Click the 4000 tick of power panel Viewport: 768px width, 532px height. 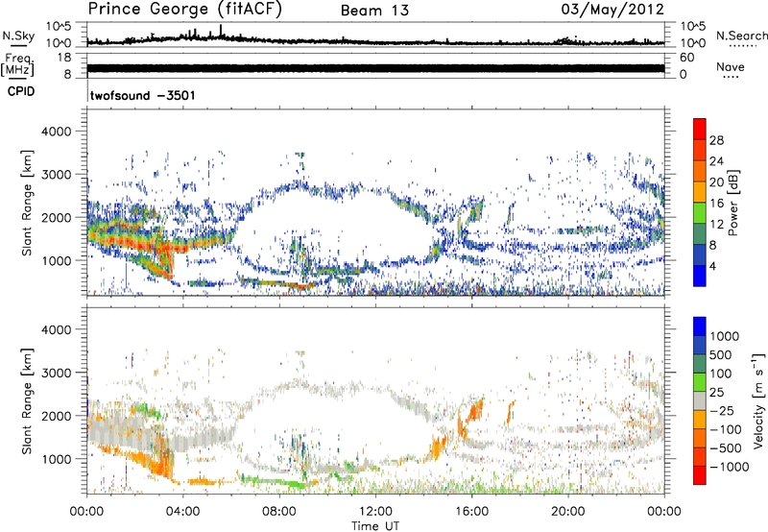click(56, 132)
